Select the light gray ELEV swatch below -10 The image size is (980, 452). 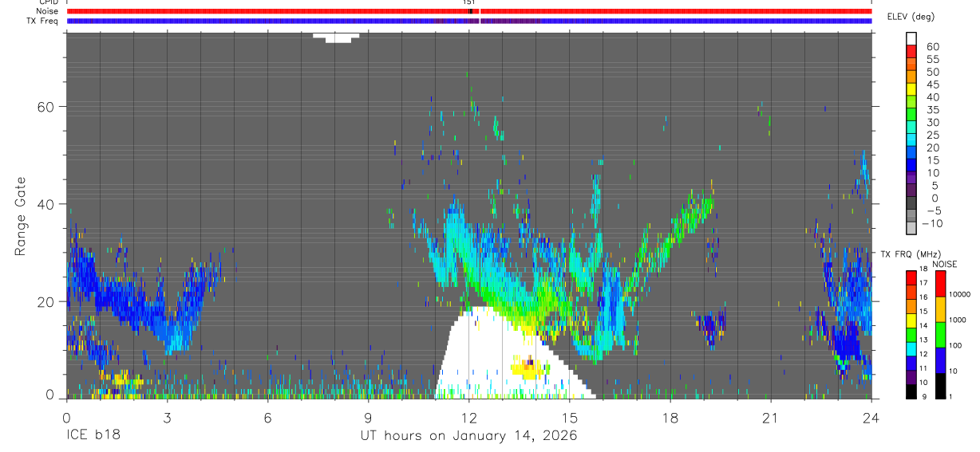tap(911, 228)
